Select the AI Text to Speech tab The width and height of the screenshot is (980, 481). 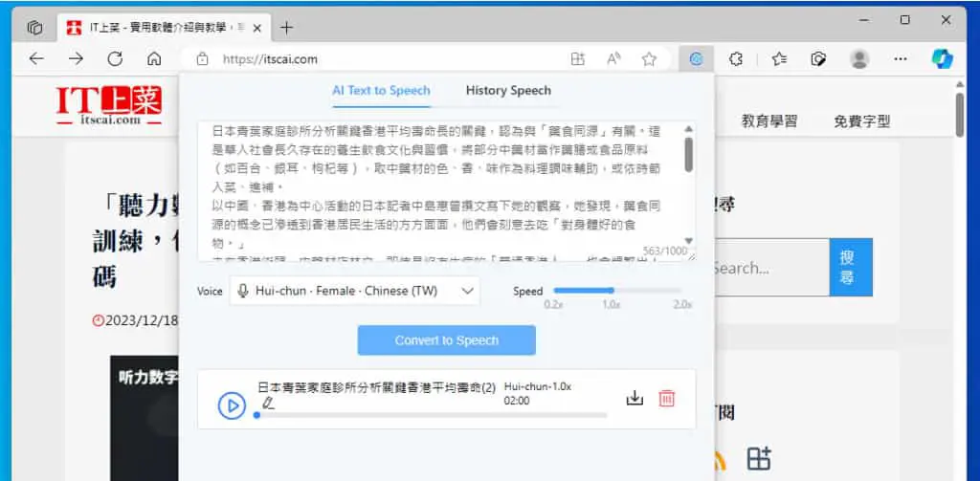coord(381,91)
